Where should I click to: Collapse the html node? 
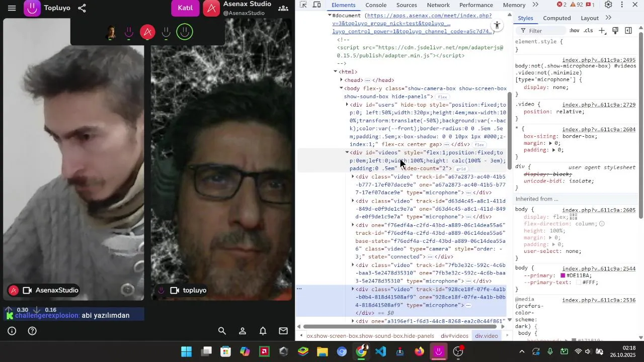(336, 72)
